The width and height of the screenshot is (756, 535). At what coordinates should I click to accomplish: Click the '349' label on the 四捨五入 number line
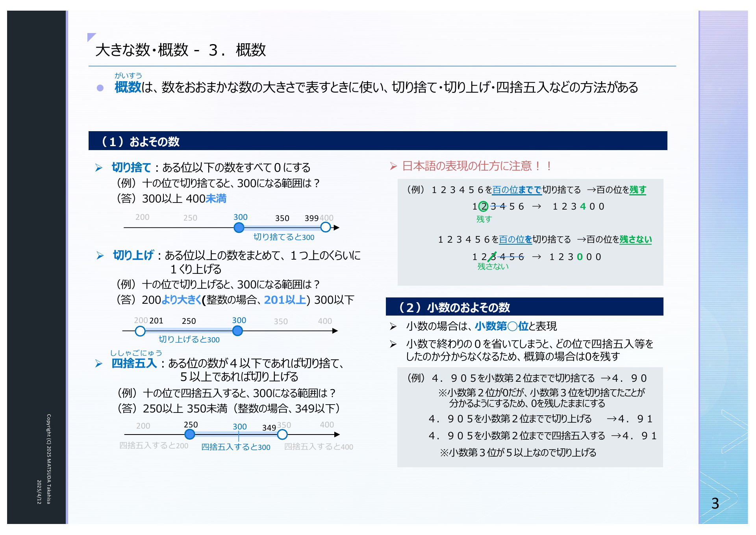coord(269,427)
